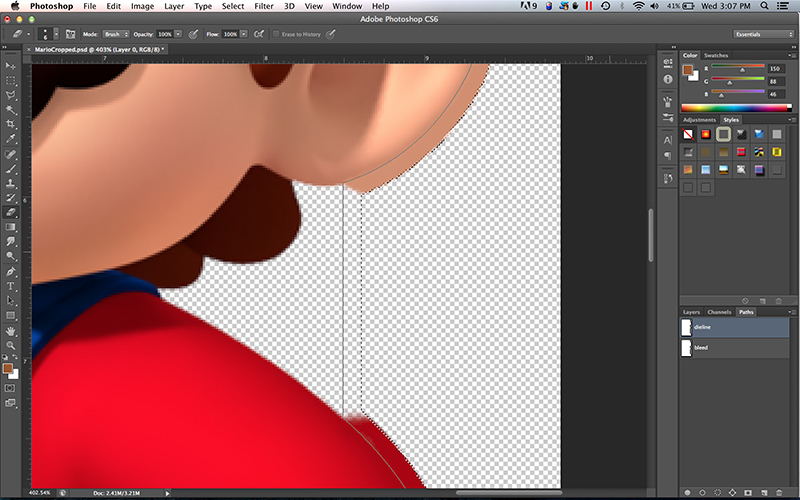800x500 pixels.
Task: Click the Eraser tool in toolbox
Action: coord(10,212)
